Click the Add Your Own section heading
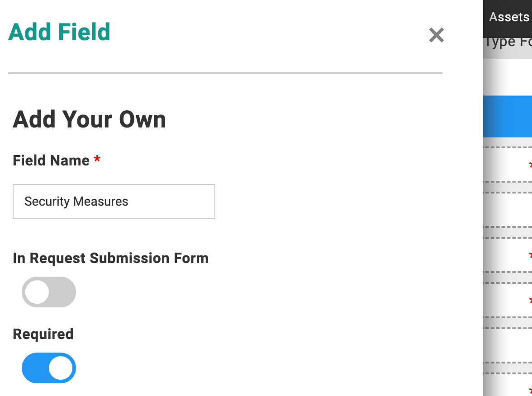The height and width of the screenshot is (396, 532). coord(89,119)
